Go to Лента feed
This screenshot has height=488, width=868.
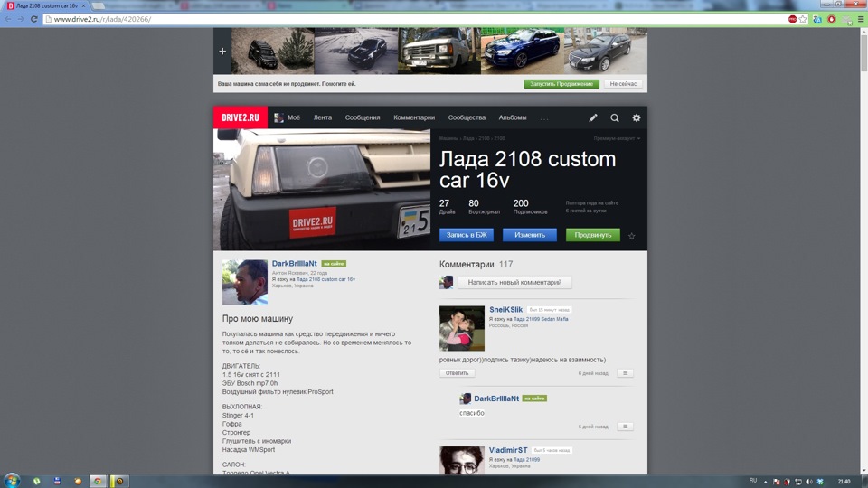tap(323, 117)
